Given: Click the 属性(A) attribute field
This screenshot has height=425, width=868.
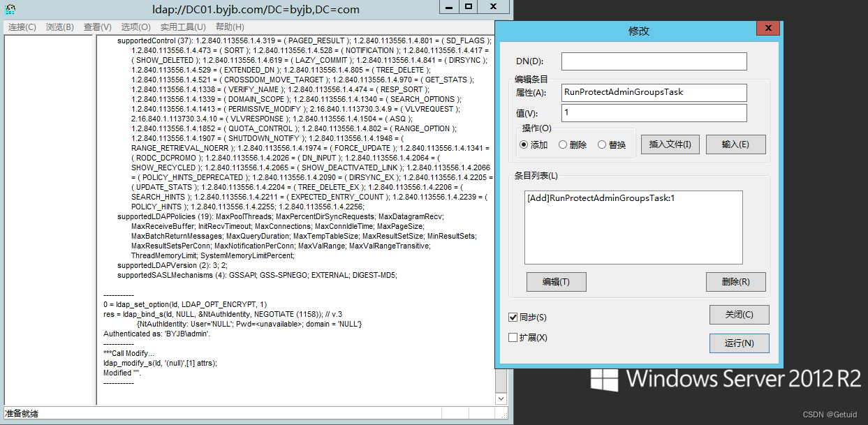Looking at the screenshot, I should [x=654, y=92].
